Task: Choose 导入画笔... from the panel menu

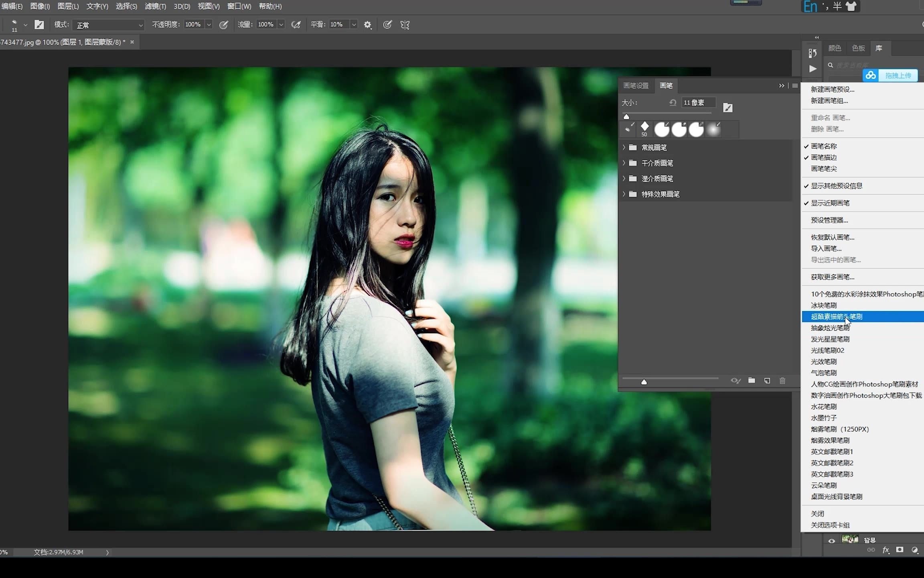Action: (826, 248)
